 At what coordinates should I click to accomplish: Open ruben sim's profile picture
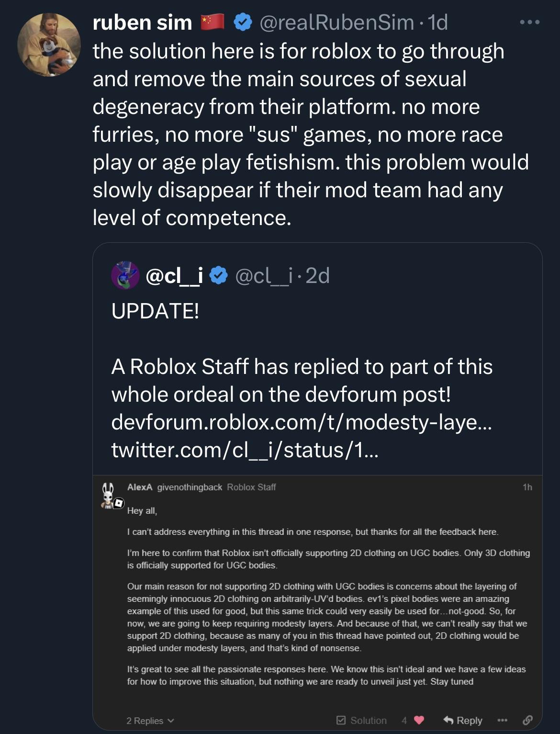coord(49,45)
